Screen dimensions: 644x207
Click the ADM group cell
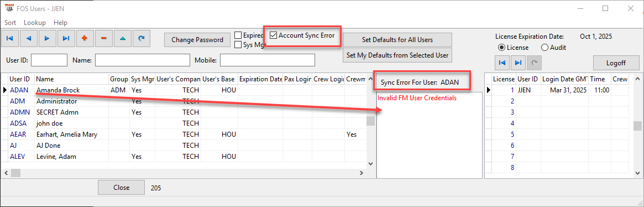[x=119, y=90]
